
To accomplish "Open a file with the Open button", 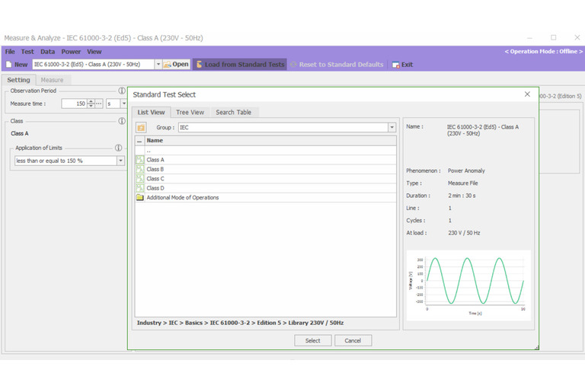I will pyautogui.click(x=176, y=65).
